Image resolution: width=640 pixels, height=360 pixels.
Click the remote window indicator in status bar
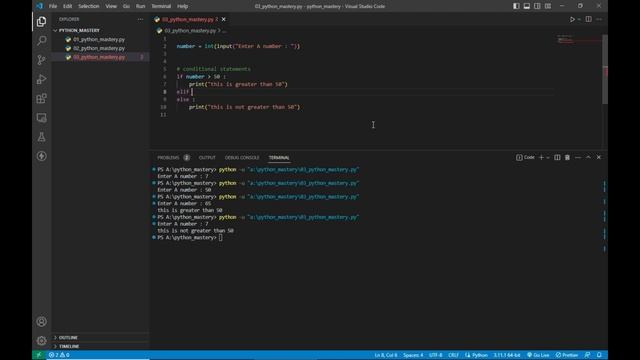click(39, 355)
